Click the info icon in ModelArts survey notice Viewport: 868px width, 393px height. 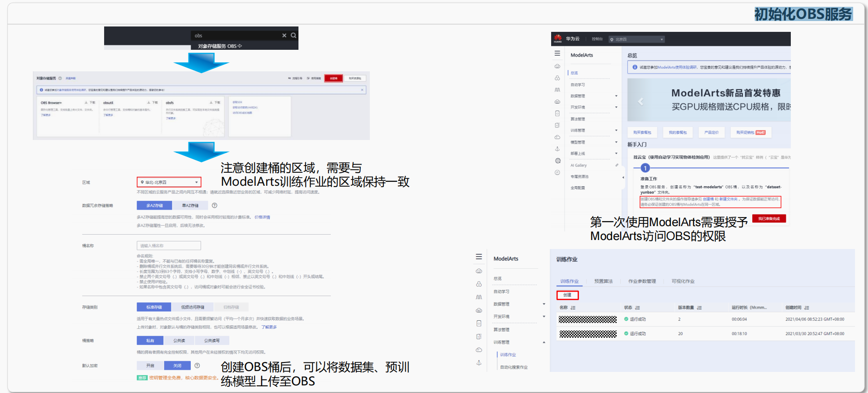[635, 67]
